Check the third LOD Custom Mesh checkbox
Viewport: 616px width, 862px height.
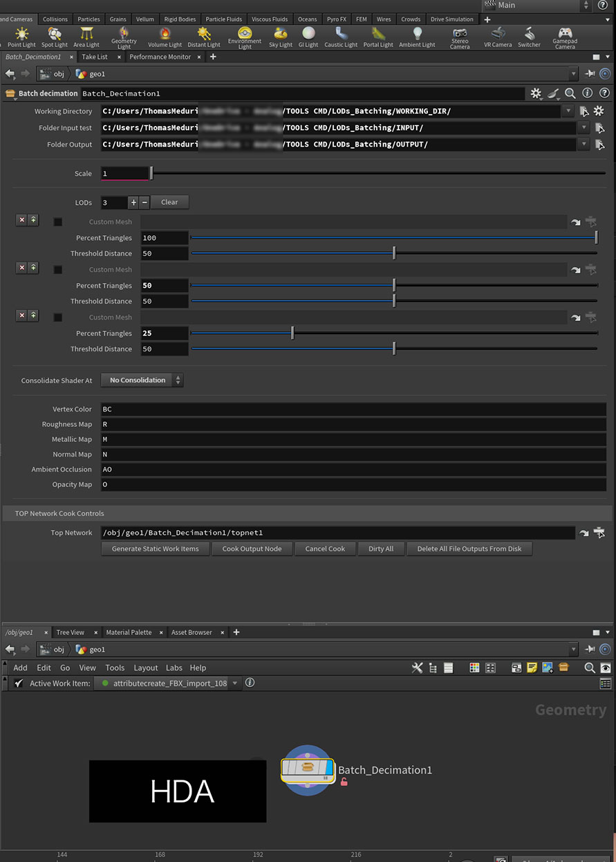point(58,318)
